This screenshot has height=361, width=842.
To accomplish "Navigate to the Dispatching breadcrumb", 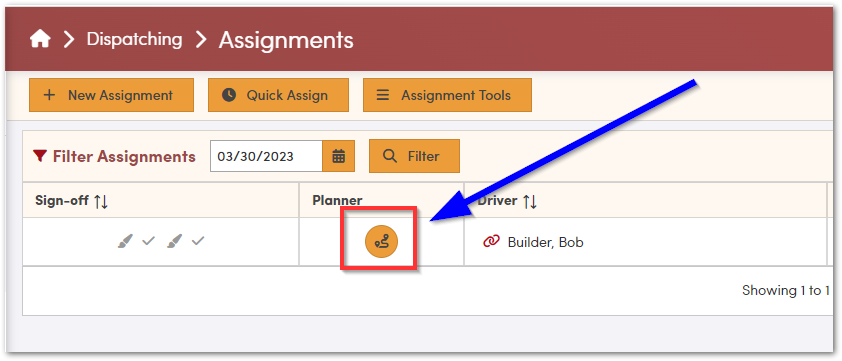I will coord(134,39).
